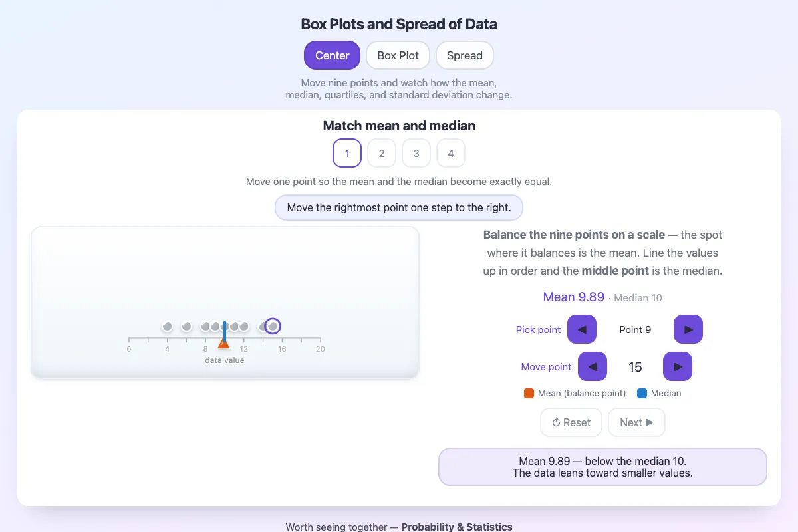The width and height of the screenshot is (798, 532).
Task: Switch to the Center tab
Action: pyautogui.click(x=332, y=55)
